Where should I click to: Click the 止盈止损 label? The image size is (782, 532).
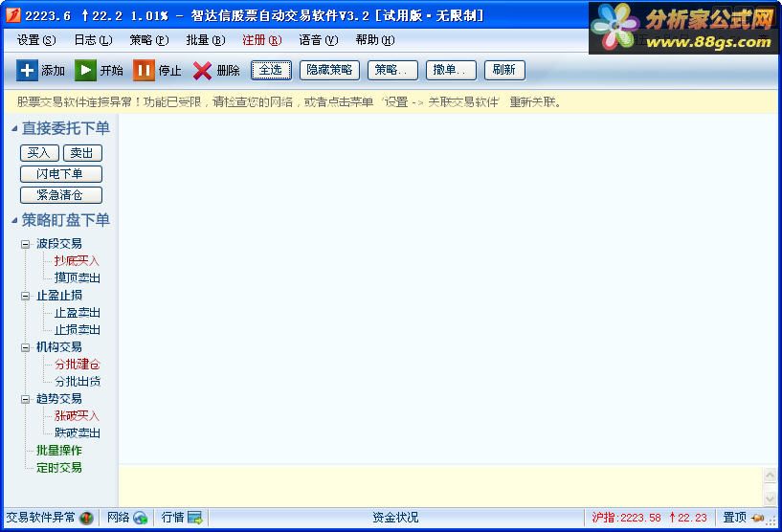[58, 297]
